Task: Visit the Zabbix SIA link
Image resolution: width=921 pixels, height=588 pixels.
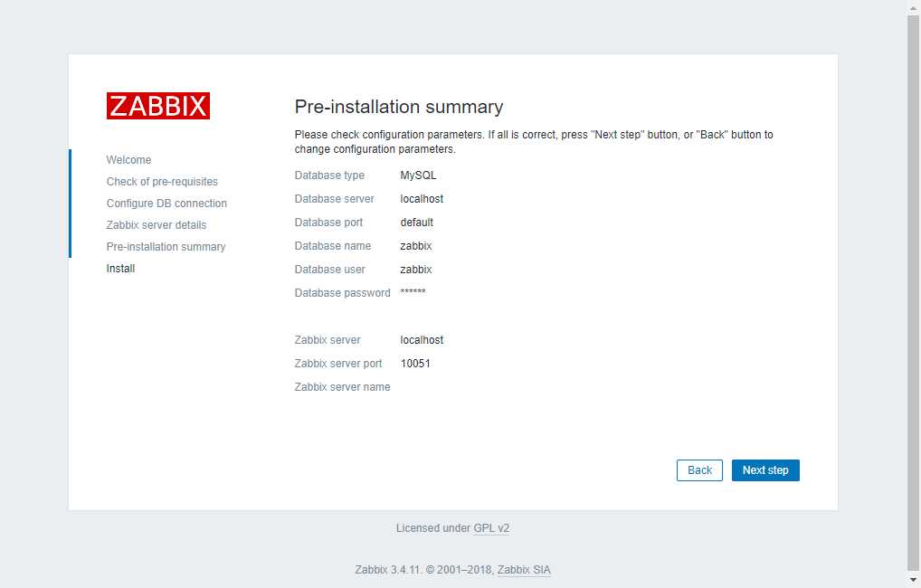Action: click(x=524, y=570)
